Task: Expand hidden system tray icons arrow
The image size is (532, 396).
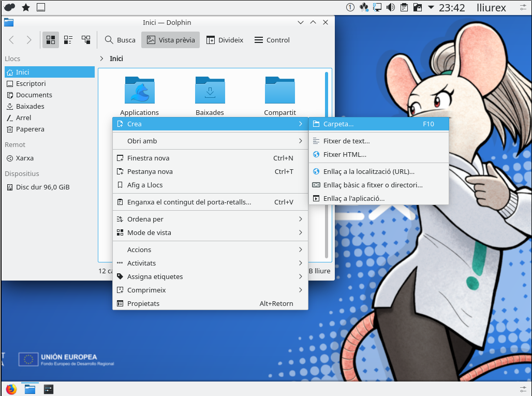Action: [x=431, y=7]
